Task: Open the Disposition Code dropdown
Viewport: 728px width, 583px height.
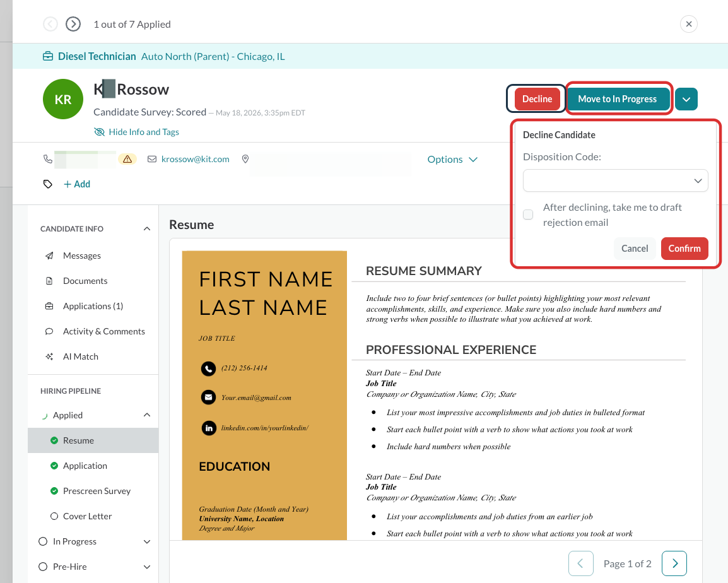Action: click(x=615, y=180)
